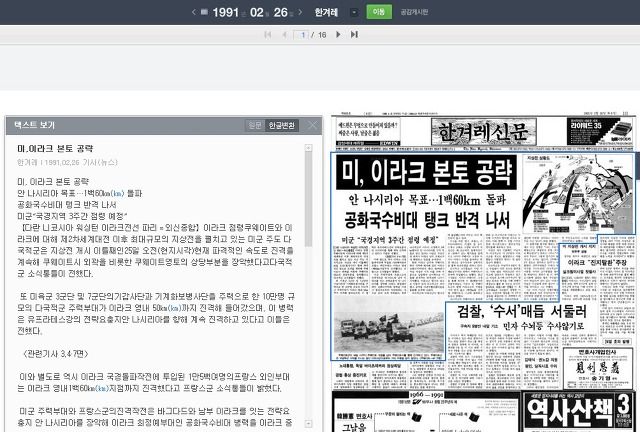640x432 pixels.
Task: Click the page number input field
Action: 301,35
